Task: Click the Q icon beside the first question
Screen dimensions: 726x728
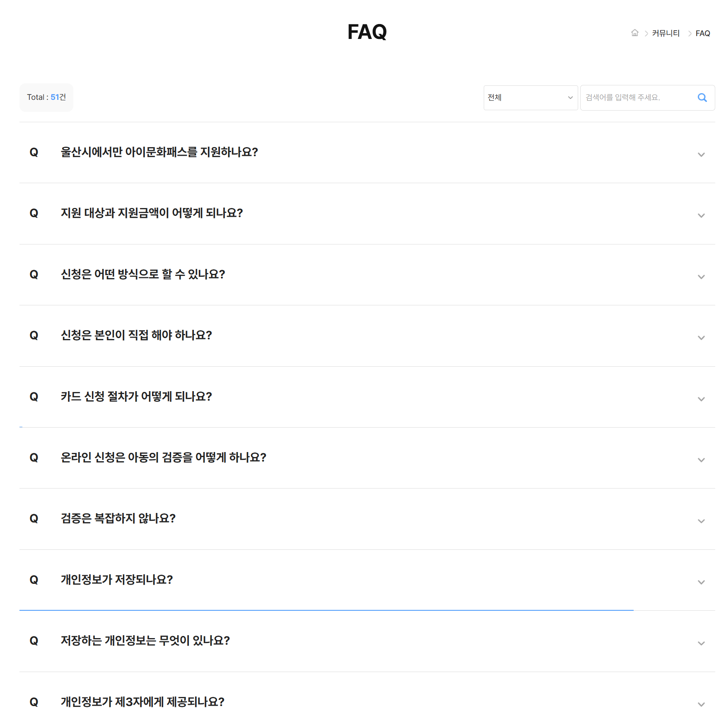Action: coord(34,152)
